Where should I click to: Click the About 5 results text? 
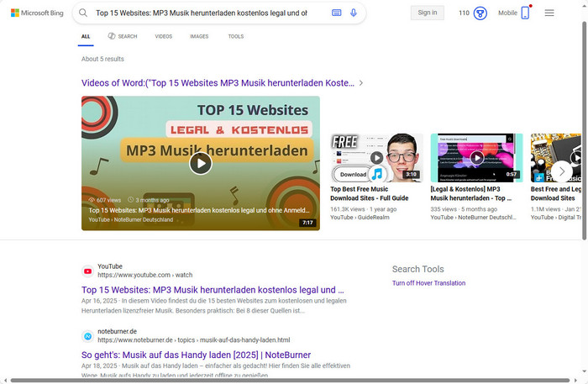[x=102, y=59]
